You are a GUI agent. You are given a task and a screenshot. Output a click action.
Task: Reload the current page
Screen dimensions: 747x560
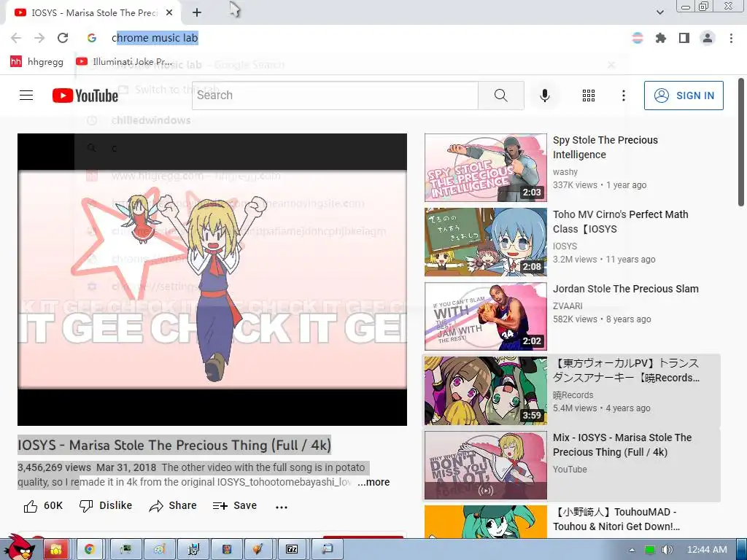63,38
